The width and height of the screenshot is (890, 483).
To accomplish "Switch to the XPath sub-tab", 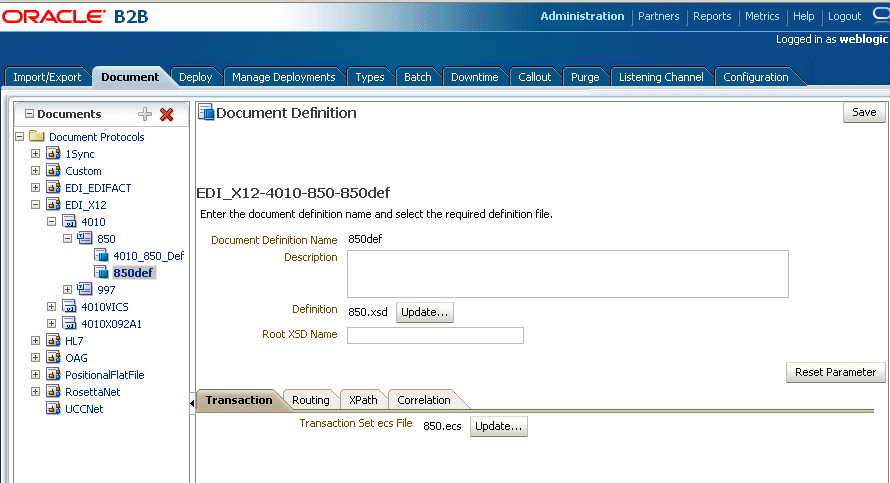I will (363, 400).
